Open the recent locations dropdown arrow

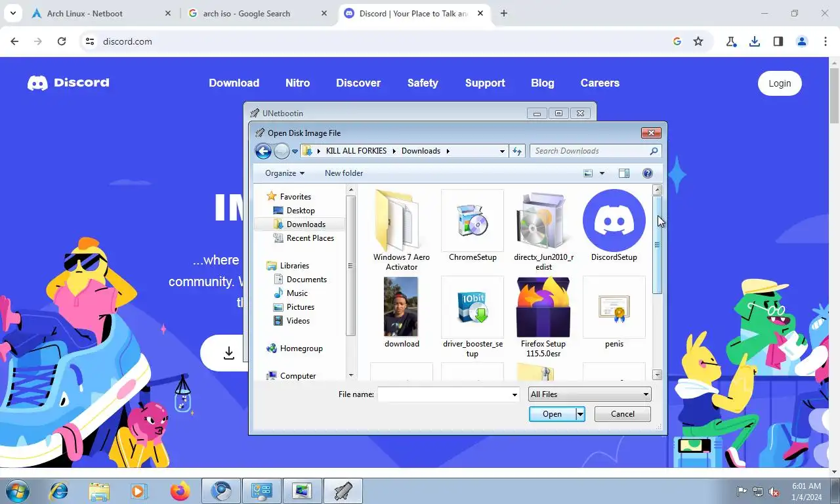tap(295, 152)
